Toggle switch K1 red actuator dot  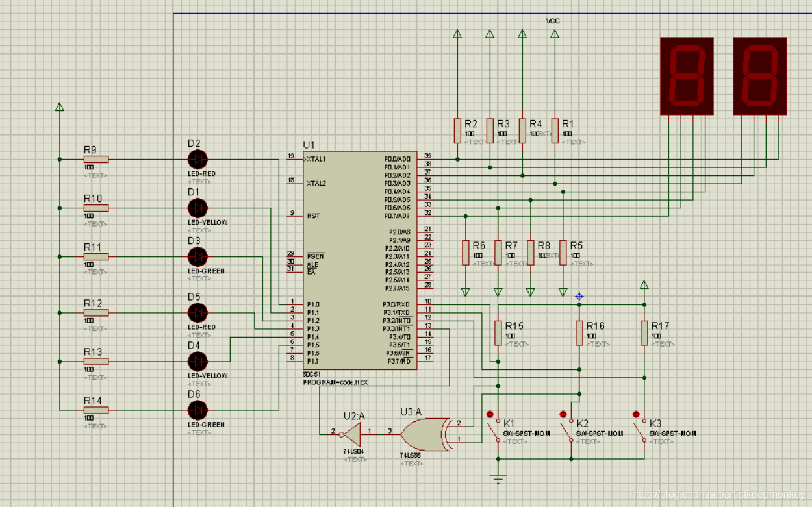tap(490, 414)
